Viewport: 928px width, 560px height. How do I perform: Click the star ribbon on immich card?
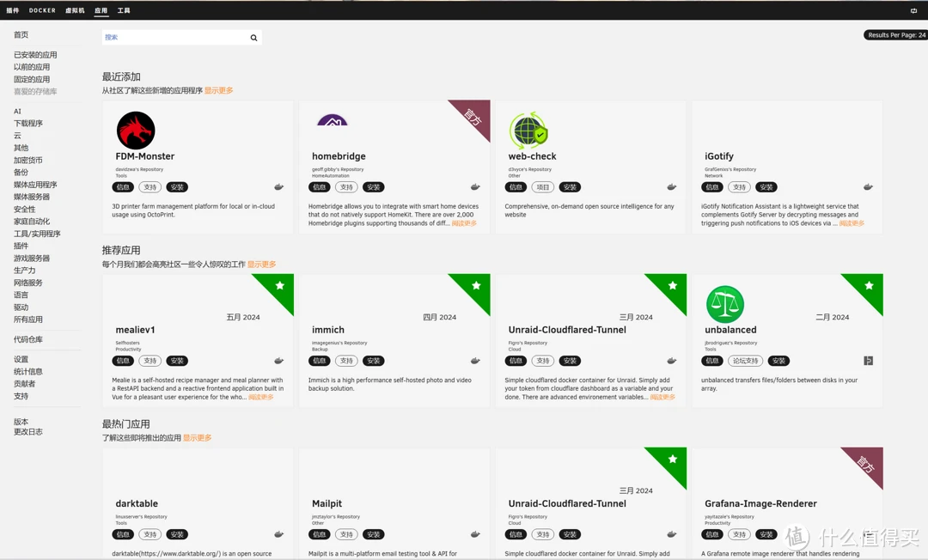pyautogui.click(x=476, y=286)
